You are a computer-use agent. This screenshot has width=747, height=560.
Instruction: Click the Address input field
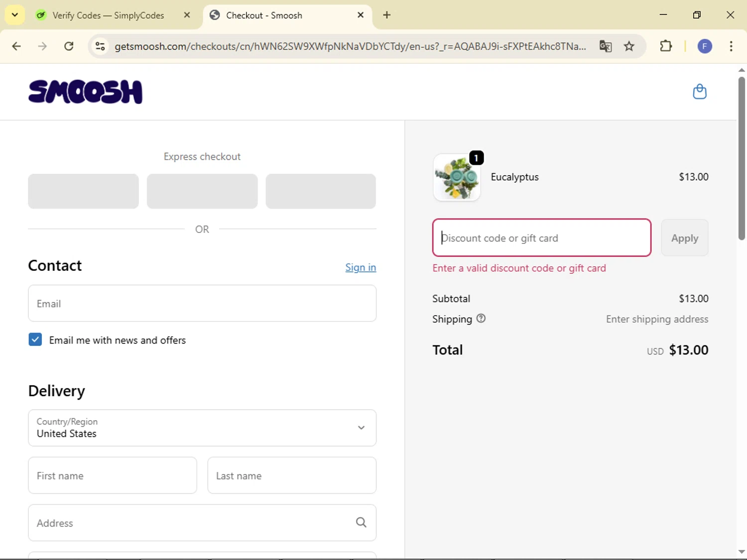click(202, 523)
